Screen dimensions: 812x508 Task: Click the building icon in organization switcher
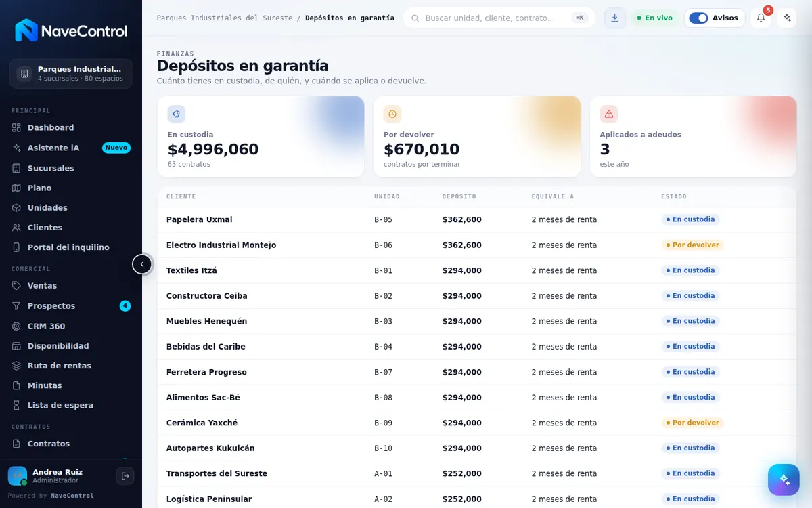[x=24, y=74]
